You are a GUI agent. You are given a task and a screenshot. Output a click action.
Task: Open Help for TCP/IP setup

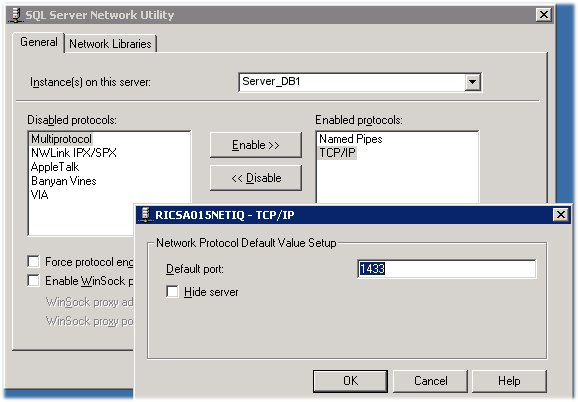pos(509,381)
